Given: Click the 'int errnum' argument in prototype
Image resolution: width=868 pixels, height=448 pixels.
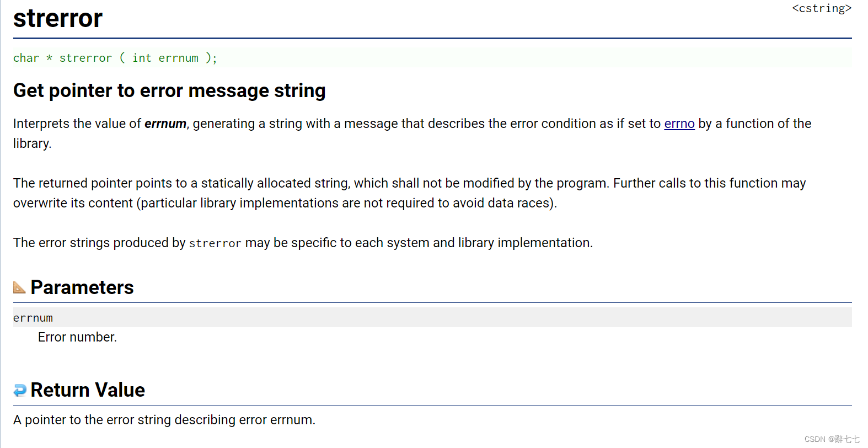Looking at the screenshot, I should [x=165, y=58].
